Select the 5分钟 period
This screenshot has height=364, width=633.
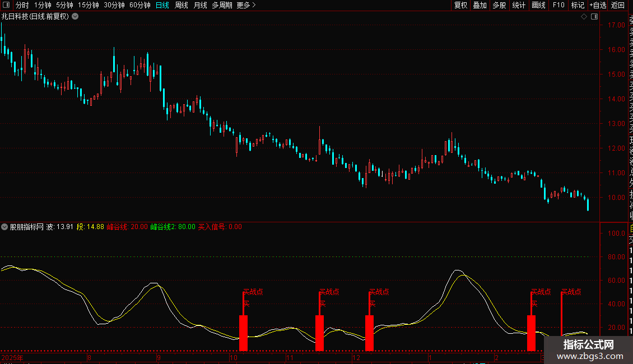click(x=64, y=5)
